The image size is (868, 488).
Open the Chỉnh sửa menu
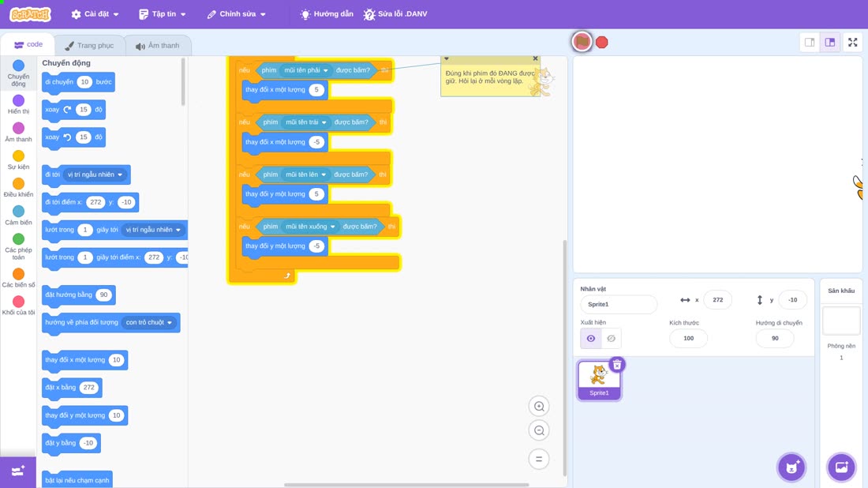pos(237,14)
